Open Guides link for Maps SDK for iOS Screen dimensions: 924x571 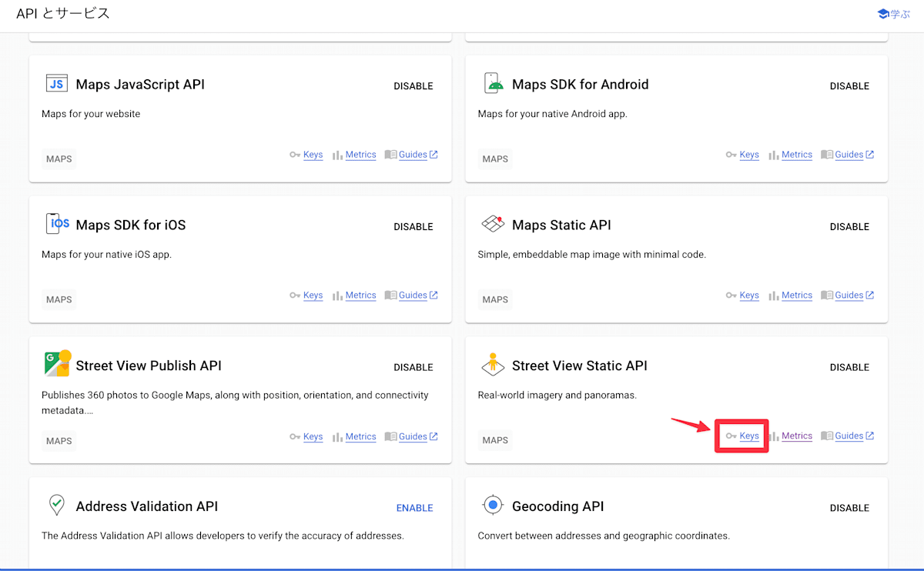(x=413, y=296)
